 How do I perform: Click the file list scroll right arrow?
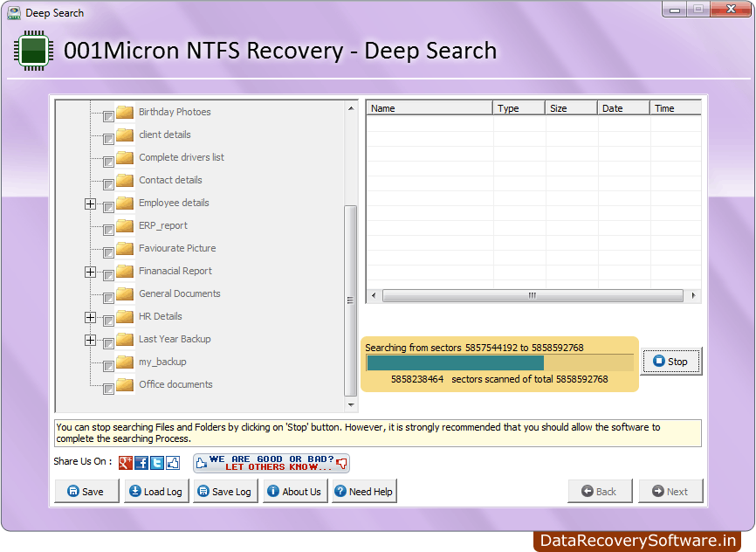click(x=693, y=295)
